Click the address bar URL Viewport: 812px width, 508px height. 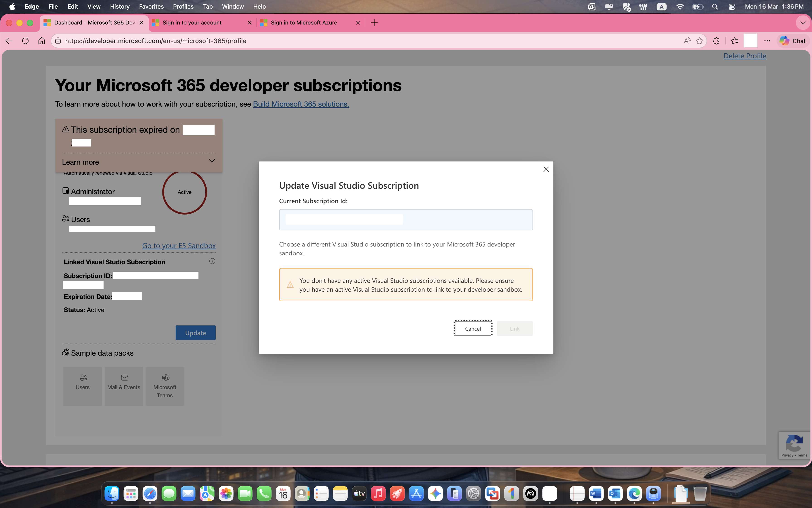(156, 41)
